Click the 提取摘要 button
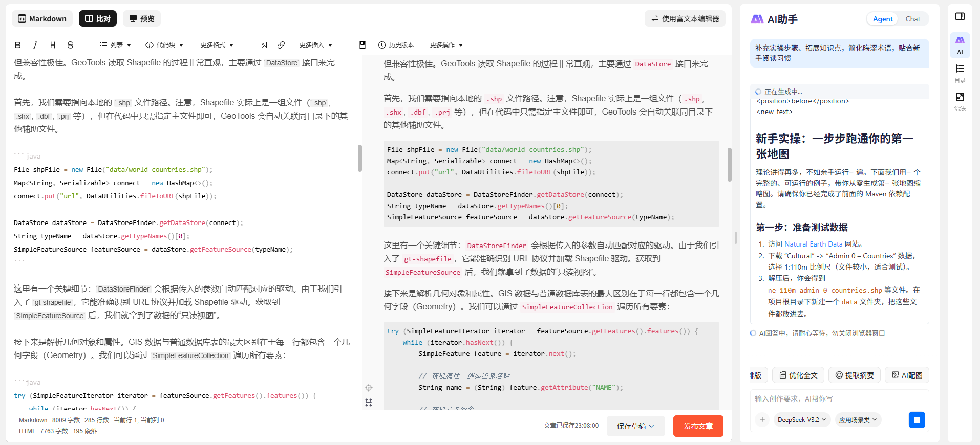980x445 pixels. point(855,375)
